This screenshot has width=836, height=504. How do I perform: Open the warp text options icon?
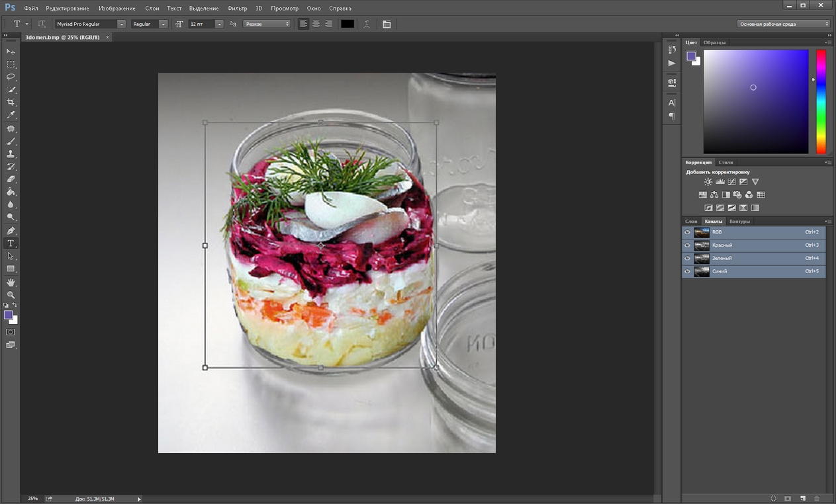(x=366, y=24)
